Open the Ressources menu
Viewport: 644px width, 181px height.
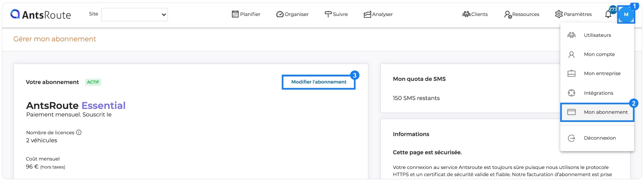tap(522, 14)
